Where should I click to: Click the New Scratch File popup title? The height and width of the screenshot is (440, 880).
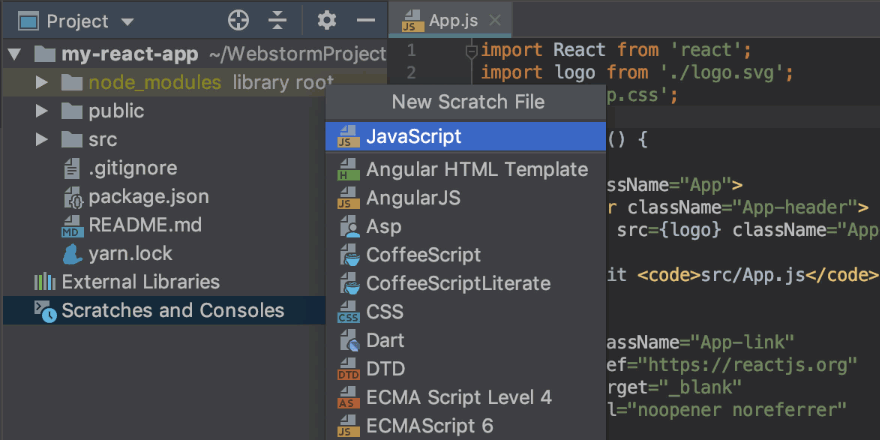pyautogui.click(x=468, y=102)
